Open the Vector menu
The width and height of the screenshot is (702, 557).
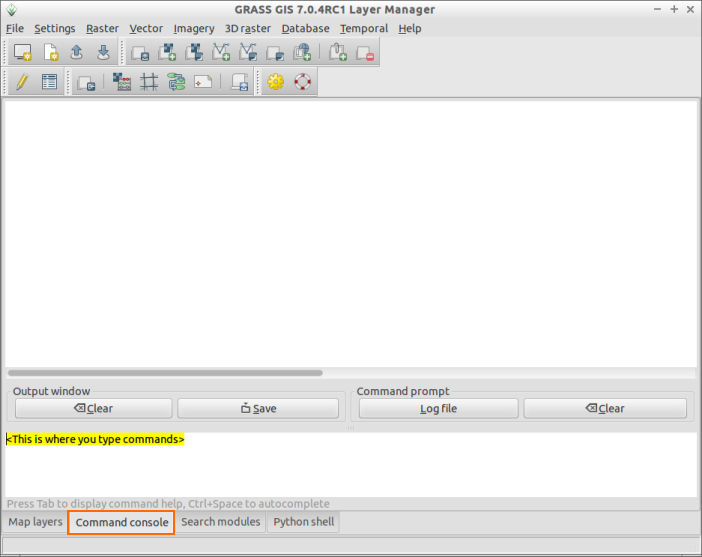146,28
